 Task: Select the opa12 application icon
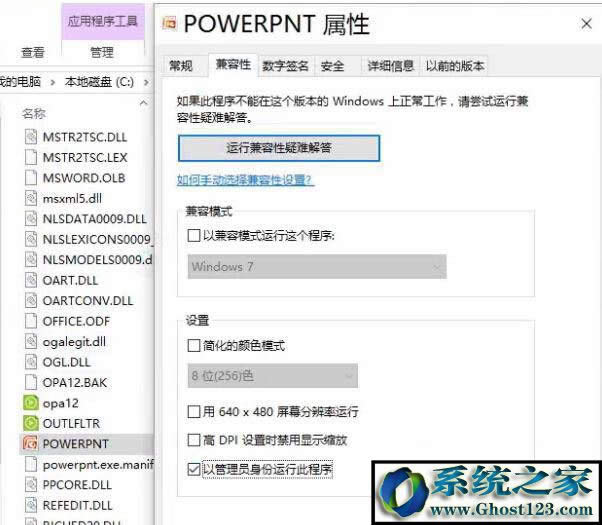(30, 403)
